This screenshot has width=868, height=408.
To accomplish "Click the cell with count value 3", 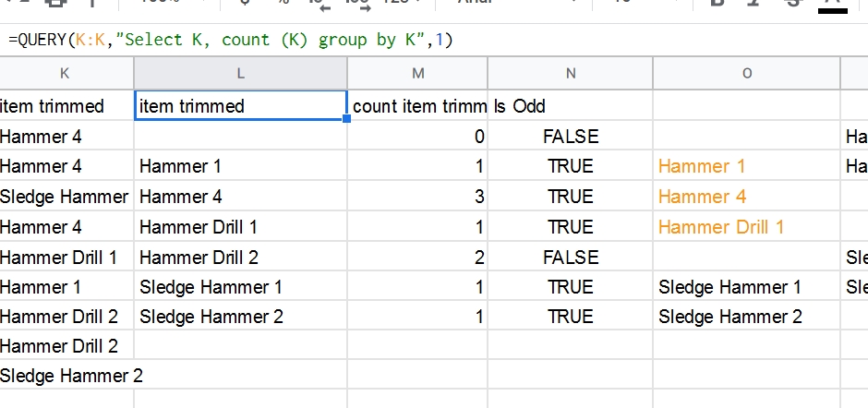I will point(418,197).
